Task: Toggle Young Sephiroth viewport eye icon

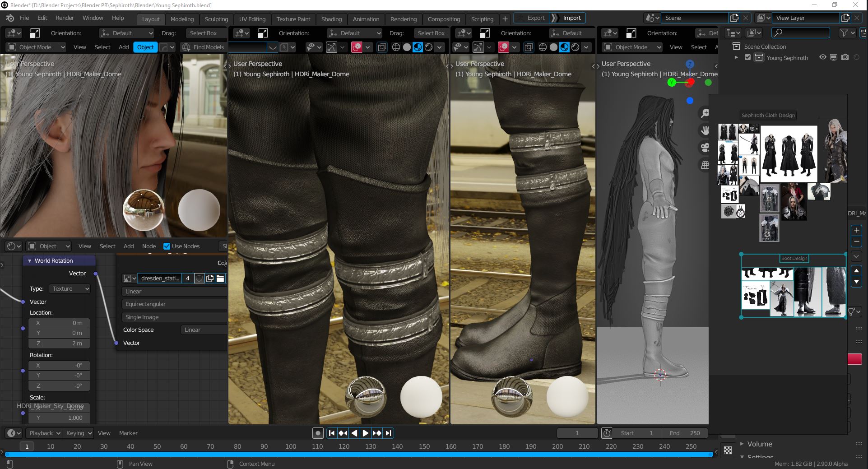Action: (x=823, y=57)
